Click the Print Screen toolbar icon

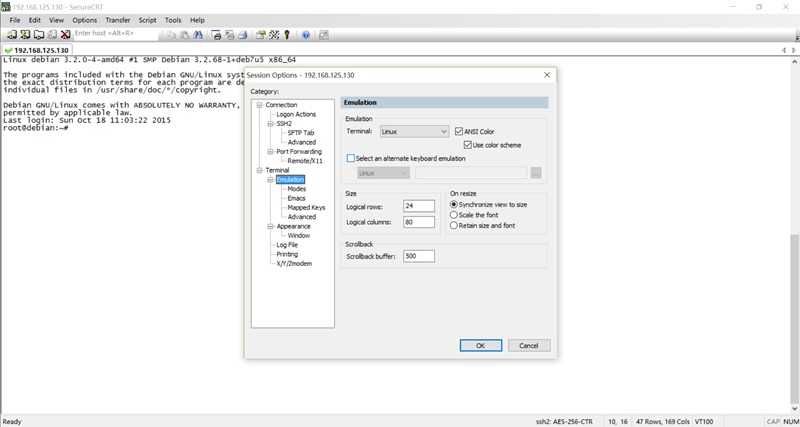tap(217, 35)
